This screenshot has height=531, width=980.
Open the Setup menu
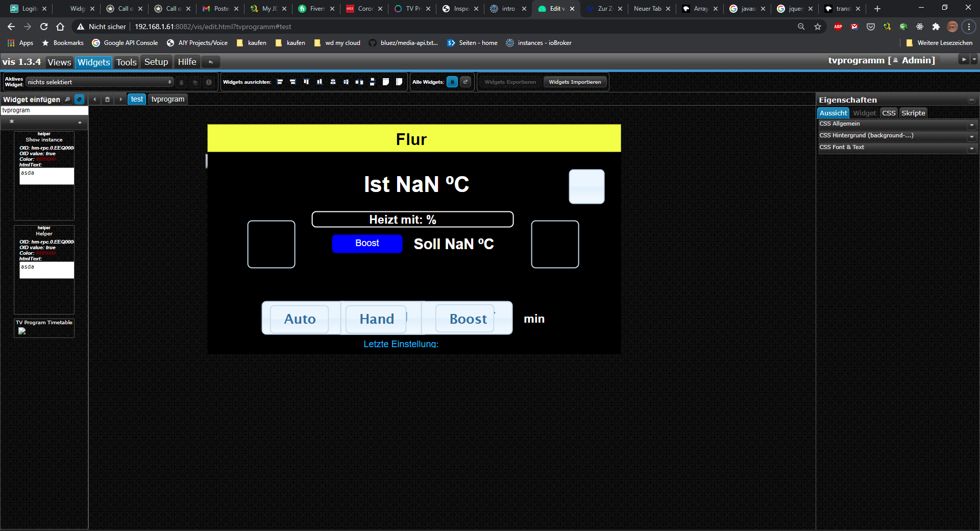(156, 62)
